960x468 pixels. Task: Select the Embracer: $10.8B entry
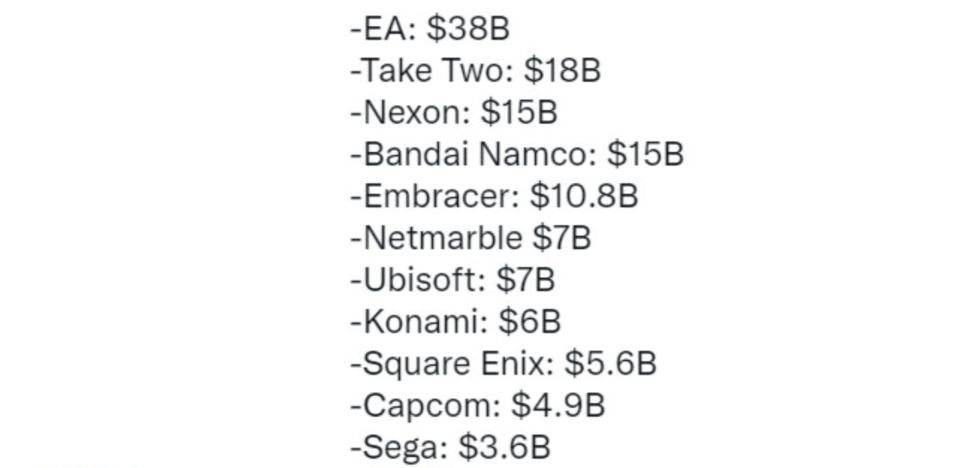tap(494, 196)
